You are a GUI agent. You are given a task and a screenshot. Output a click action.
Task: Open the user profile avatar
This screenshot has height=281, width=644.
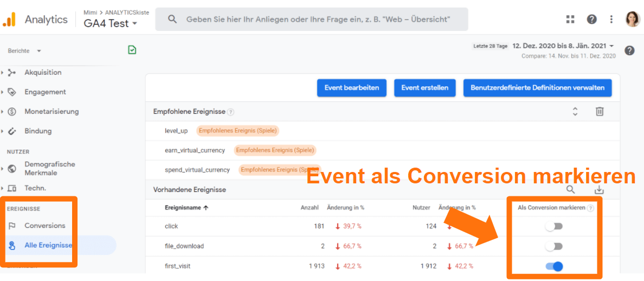[633, 19]
